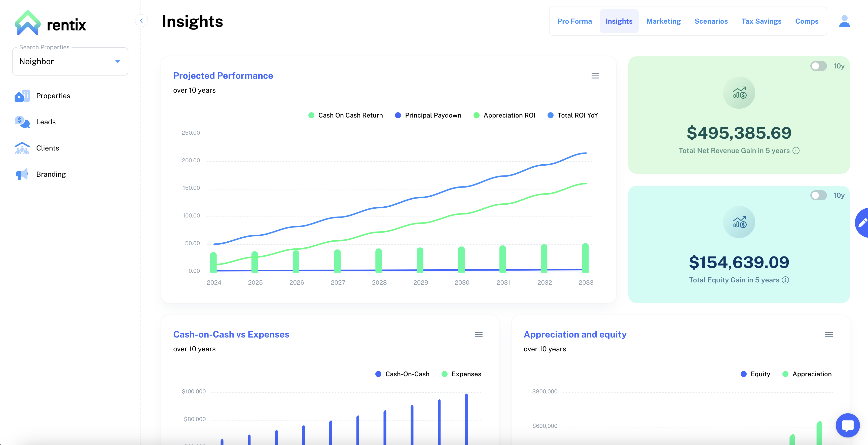Switch to the Pro Forma tab
The height and width of the screenshot is (445, 868).
pos(574,21)
